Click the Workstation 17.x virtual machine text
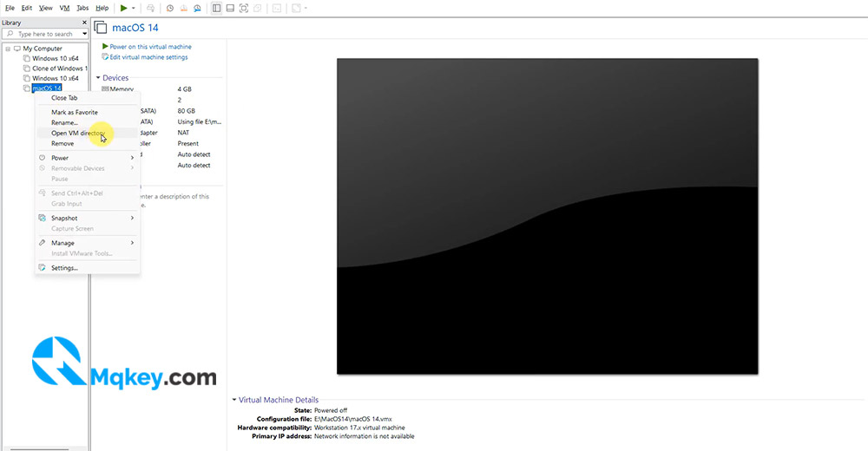Screen dimensions: 868x451 359,428
